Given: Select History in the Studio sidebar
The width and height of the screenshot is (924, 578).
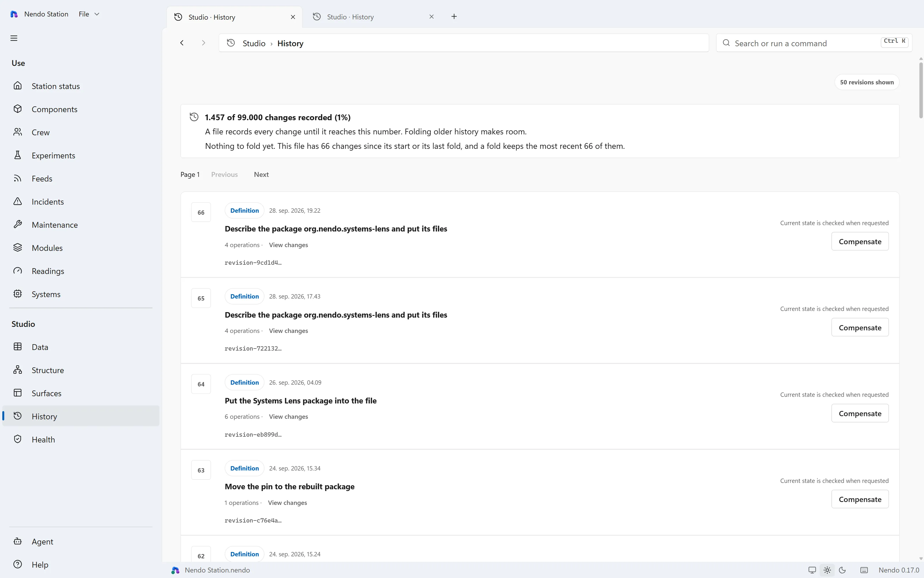Looking at the screenshot, I should pyautogui.click(x=81, y=416).
